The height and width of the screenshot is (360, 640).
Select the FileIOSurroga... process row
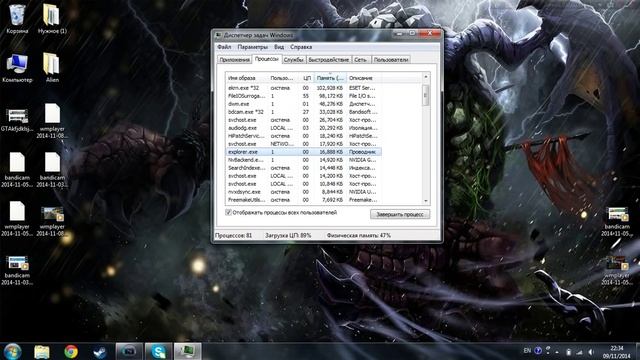(x=303, y=96)
